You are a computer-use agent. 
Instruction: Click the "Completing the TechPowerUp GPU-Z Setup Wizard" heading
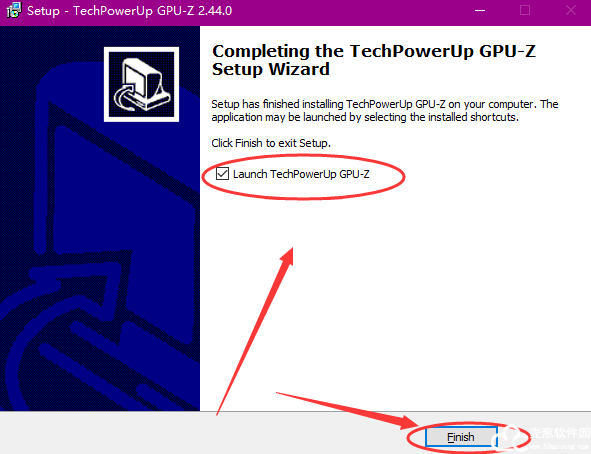click(x=373, y=60)
